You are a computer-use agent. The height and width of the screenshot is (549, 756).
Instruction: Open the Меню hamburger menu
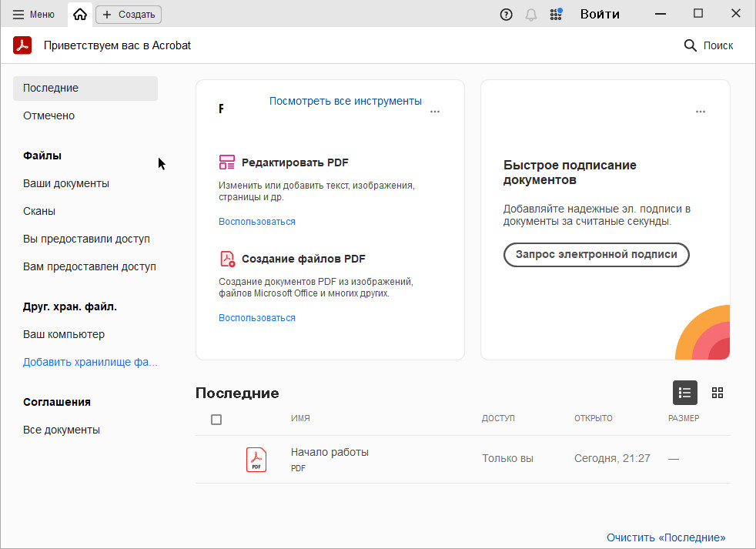[34, 14]
